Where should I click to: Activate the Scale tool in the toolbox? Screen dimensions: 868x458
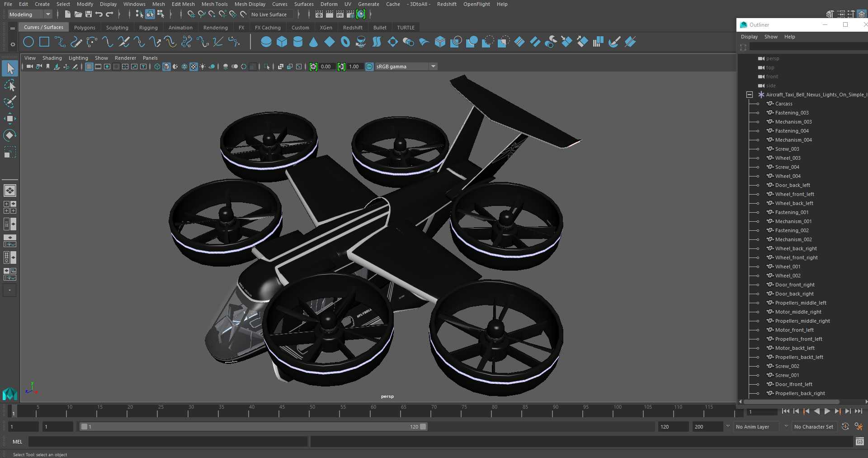pyautogui.click(x=10, y=152)
